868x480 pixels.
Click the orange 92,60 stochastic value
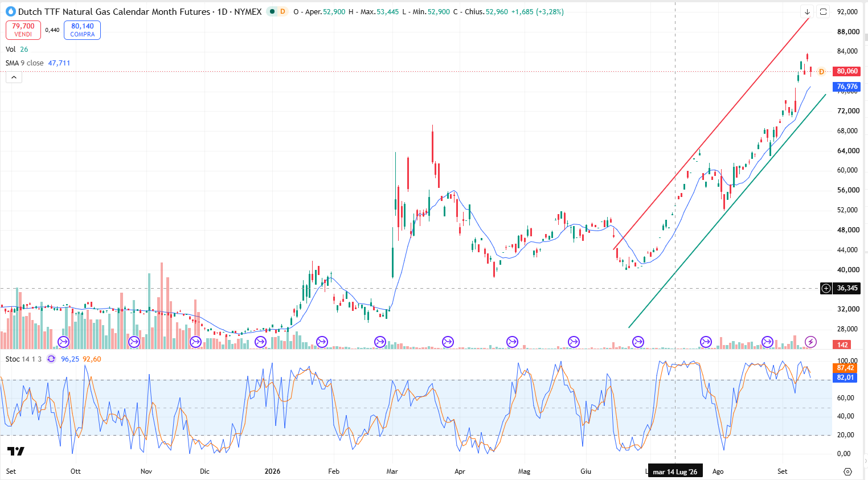click(x=92, y=359)
